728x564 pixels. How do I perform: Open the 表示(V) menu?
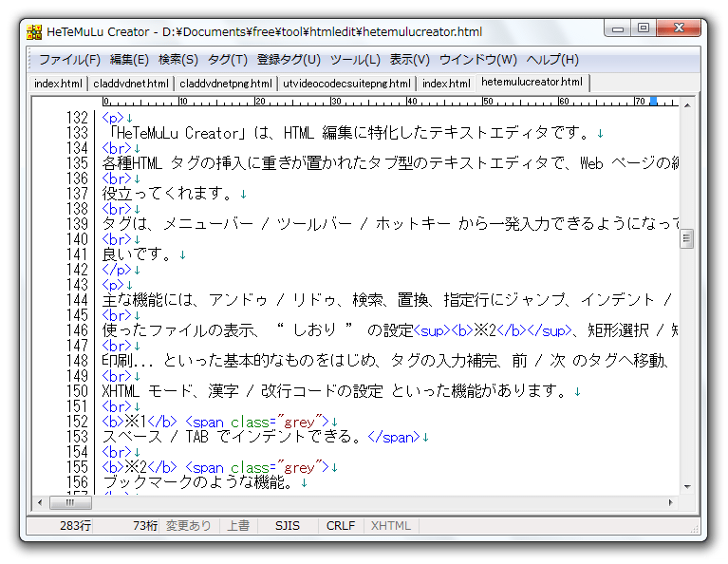click(409, 60)
